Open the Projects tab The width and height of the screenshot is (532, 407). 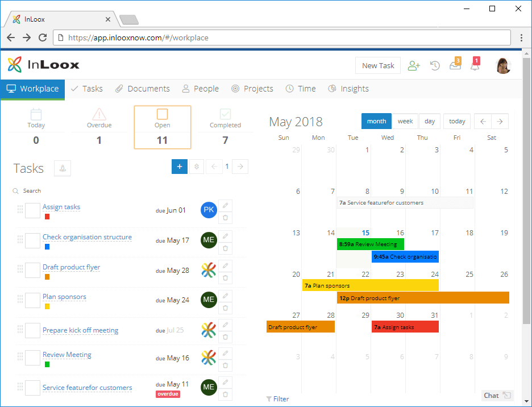[x=252, y=89]
